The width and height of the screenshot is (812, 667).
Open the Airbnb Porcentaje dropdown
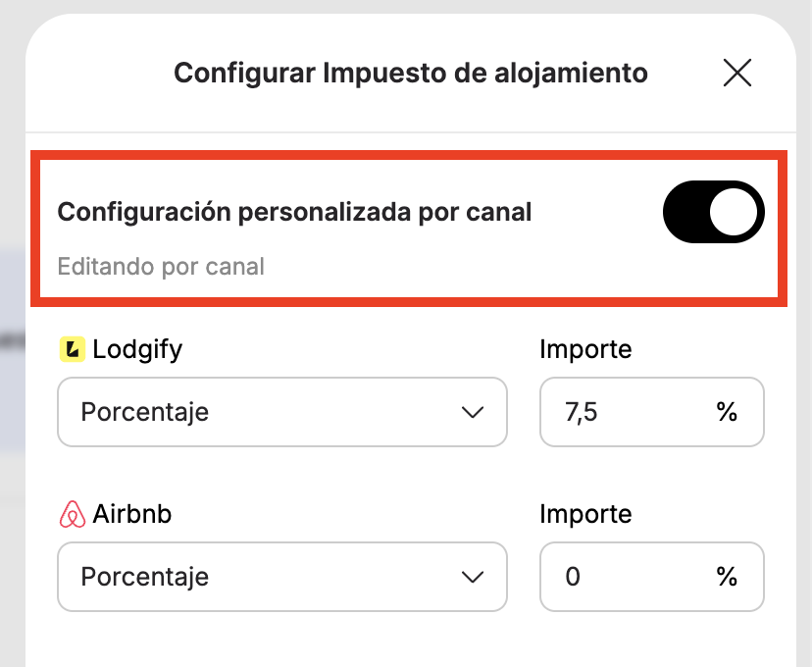282,577
